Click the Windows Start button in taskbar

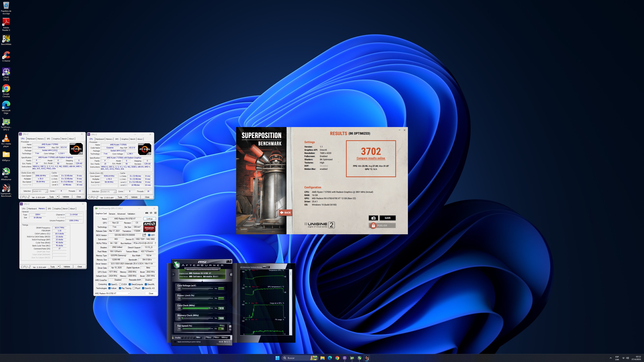[277, 358]
